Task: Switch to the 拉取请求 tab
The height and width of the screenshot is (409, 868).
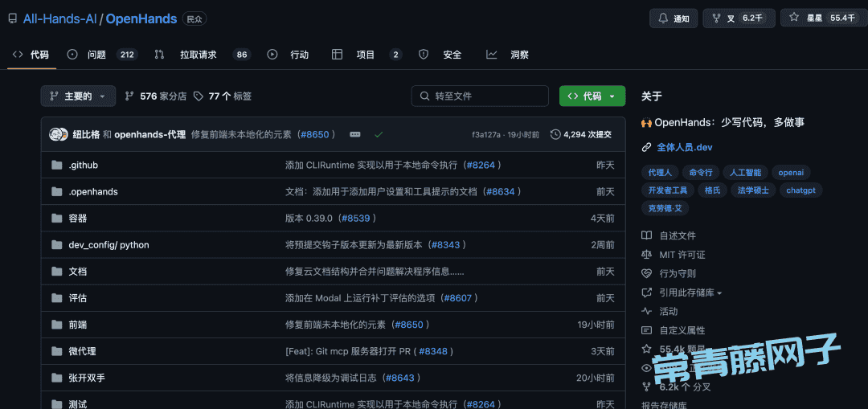Action: (202, 54)
